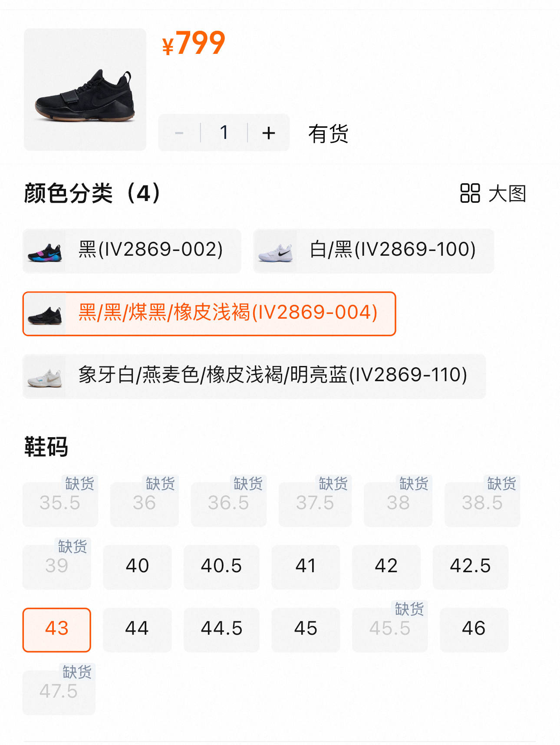
Task: Choose size 41
Action: click(306, 567)
